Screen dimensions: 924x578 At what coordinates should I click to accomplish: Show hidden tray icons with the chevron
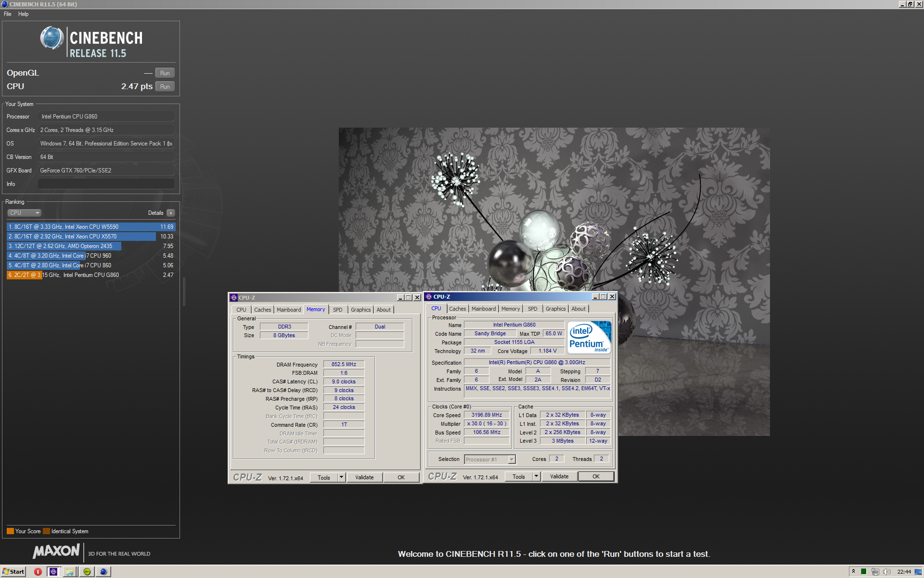point(853,572)
